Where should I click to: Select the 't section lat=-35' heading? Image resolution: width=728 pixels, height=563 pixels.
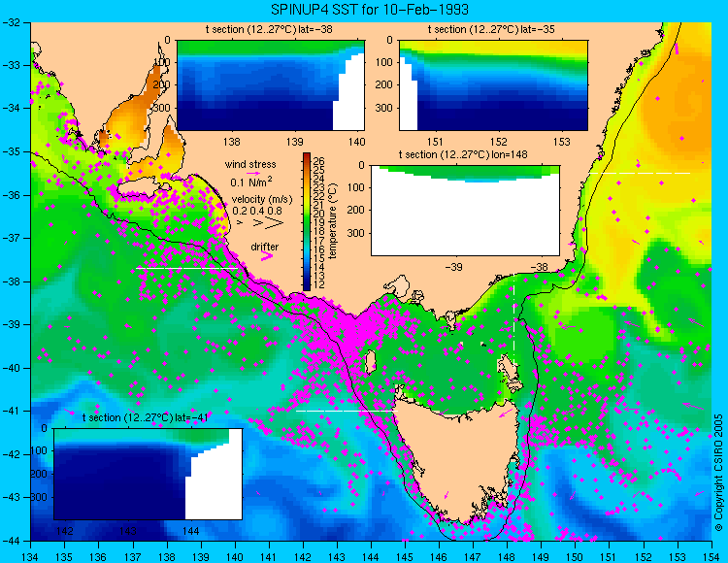click(491, 30)
